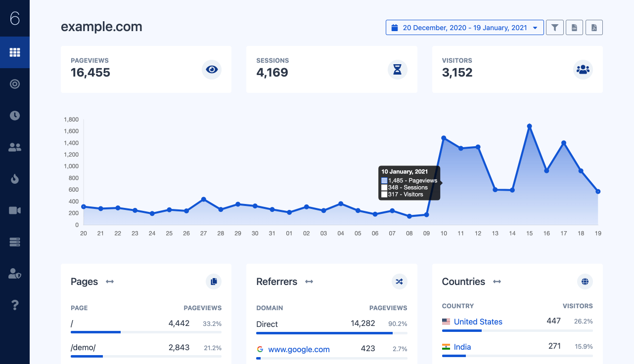Open the visitors section from the sidebar
The height and width of the screenshot is (364, 634).
click(15, 147)
